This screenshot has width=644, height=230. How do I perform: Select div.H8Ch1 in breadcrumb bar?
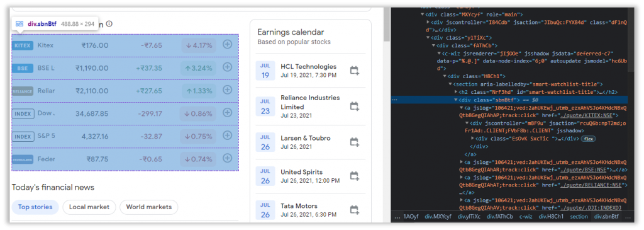coord(551,217)
